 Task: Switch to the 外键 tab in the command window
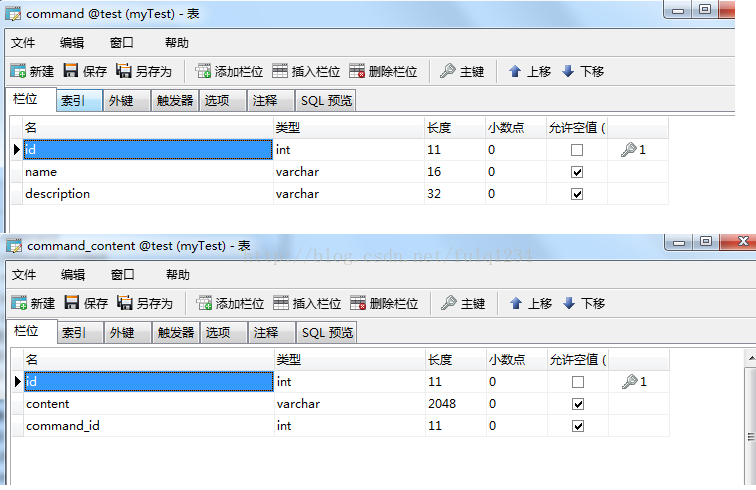[127, 100]
